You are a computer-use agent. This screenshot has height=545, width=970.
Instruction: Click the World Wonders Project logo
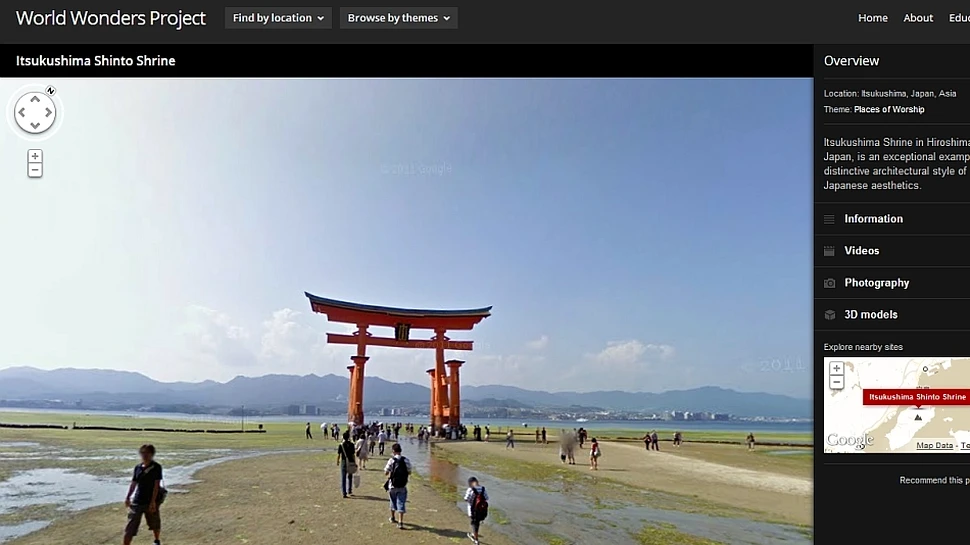(111, 18)
